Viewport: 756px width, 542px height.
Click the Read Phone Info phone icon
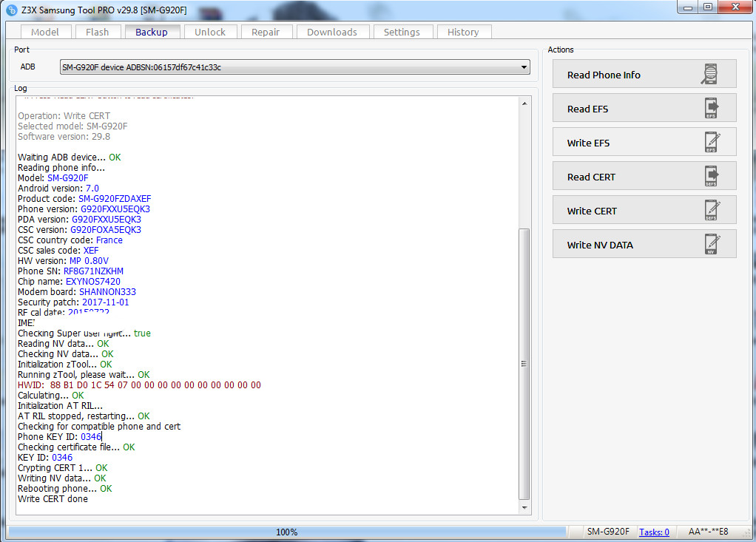click(709, 74)
